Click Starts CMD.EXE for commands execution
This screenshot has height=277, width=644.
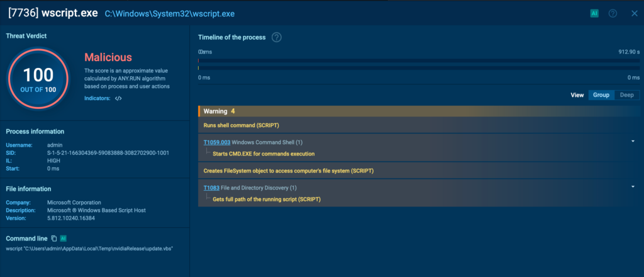coord(264,154)
